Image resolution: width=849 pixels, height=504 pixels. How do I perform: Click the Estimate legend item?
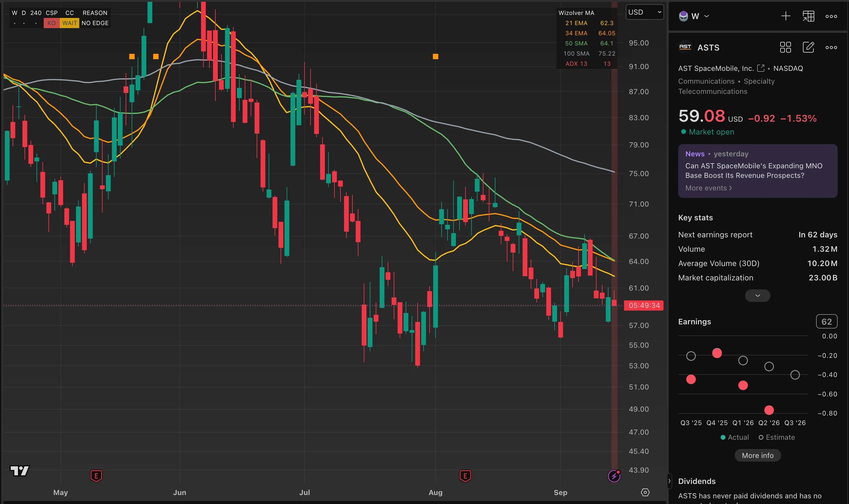pyautogui.click(x=777, y=437)
